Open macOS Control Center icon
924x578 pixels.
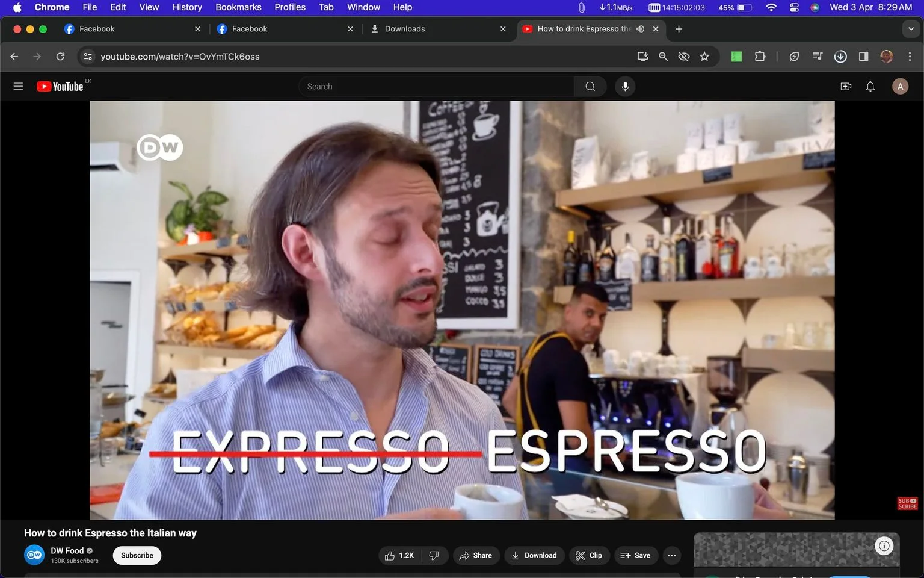click(794, 7)
